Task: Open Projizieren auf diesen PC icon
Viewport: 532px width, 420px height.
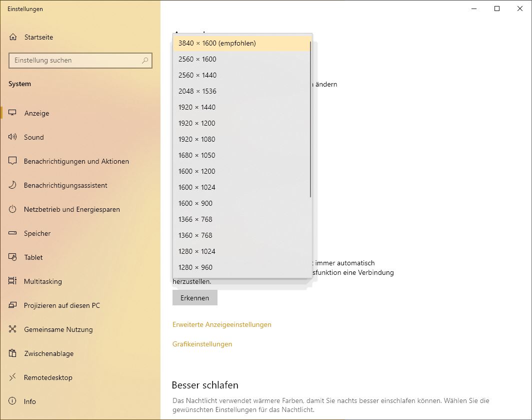Action: tap(12, 305)
